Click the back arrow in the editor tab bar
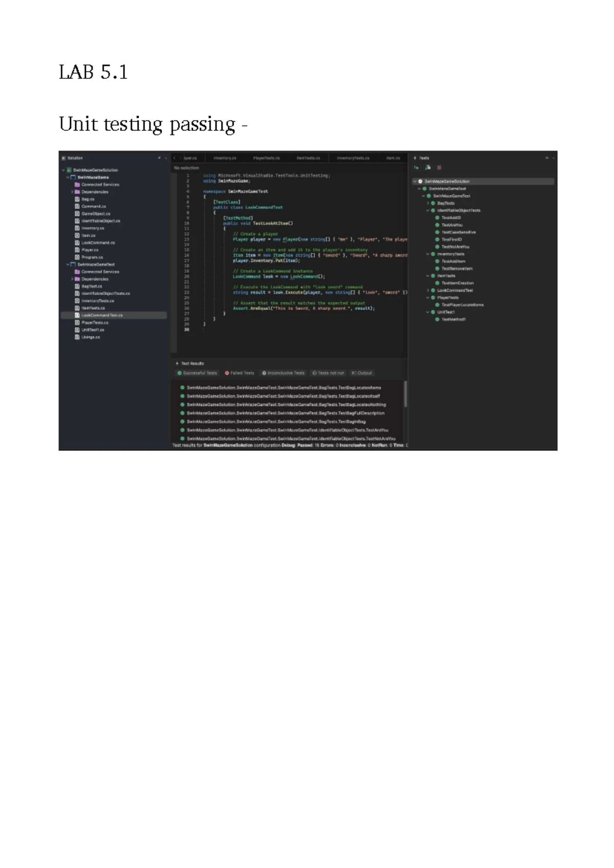Viewport: 614px width, 868px height. [174, 158]
